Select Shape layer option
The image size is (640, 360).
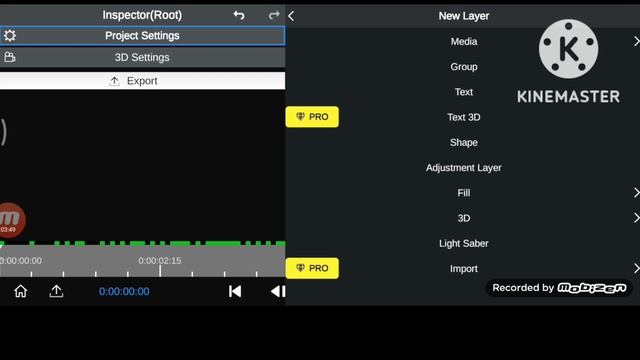[464, 142]
